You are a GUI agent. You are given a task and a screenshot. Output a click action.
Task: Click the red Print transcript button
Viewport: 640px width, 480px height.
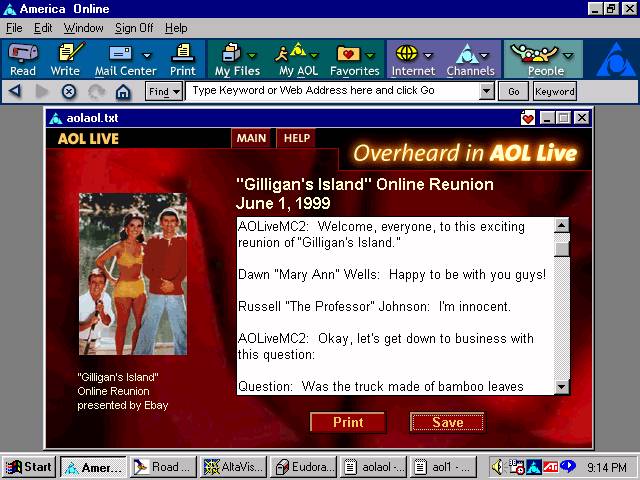pos(348,422)
